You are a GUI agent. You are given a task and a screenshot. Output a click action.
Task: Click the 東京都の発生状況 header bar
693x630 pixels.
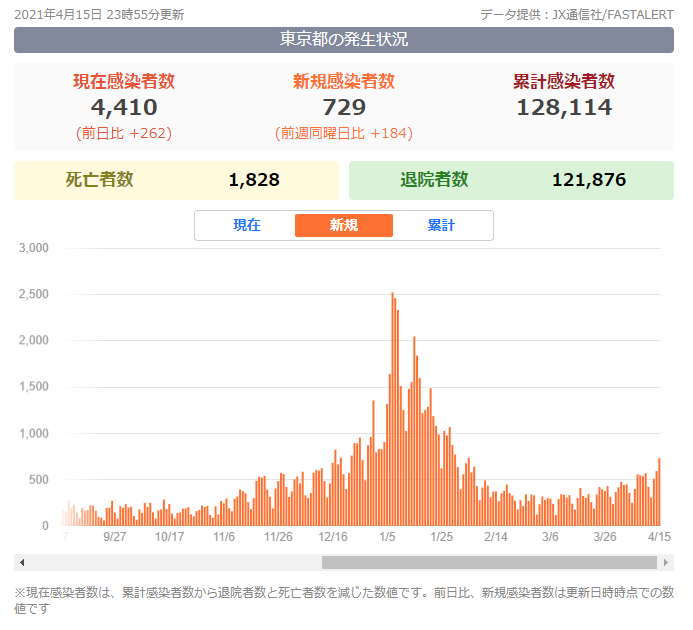pos(344,40)
